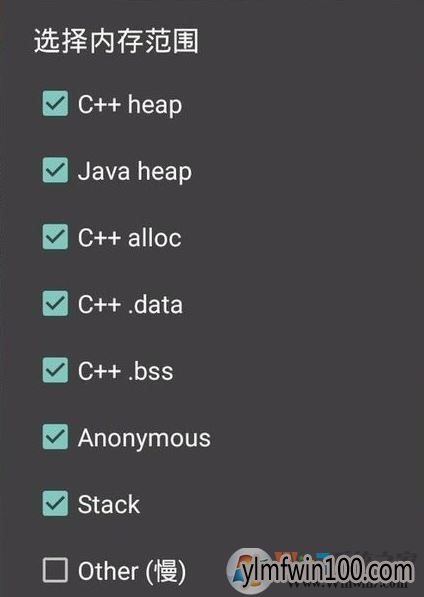
Task: Click the 'C++ .bss' label text
Action: (x=126, y=371)
